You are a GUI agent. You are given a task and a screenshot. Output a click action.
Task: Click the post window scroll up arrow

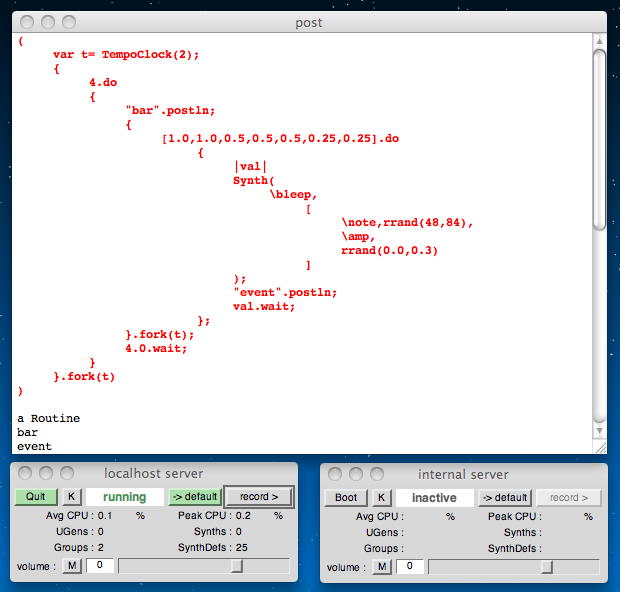click(x=599, y=41)
